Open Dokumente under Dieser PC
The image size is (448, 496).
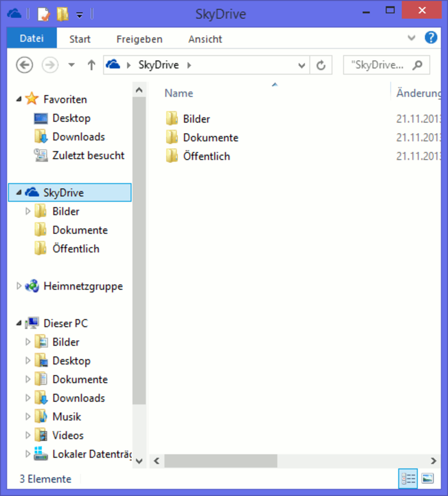pyautogui.click(x=80, y=379)
